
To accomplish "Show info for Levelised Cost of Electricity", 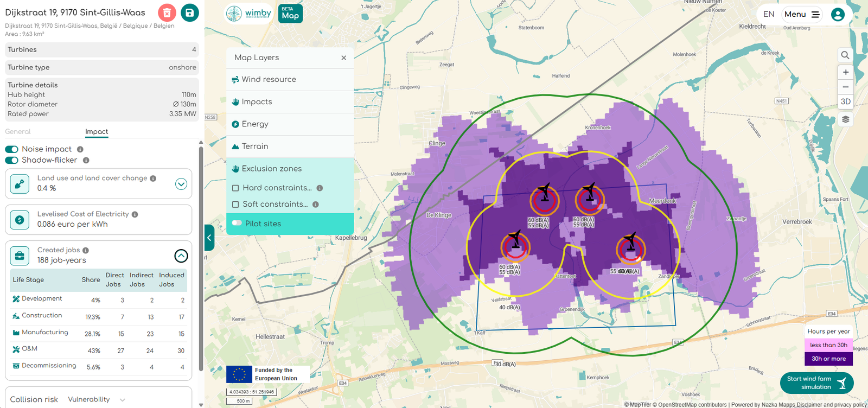I will point(135,214).
